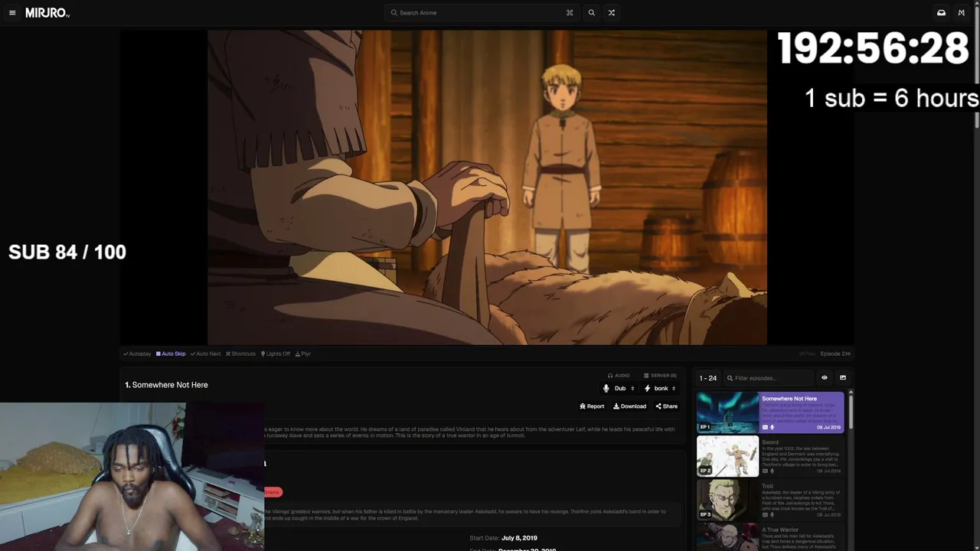Image resolution: width=980 pixels, height=551 pixels.
Task: Toggle the Autoplay option
Action: 137,354
